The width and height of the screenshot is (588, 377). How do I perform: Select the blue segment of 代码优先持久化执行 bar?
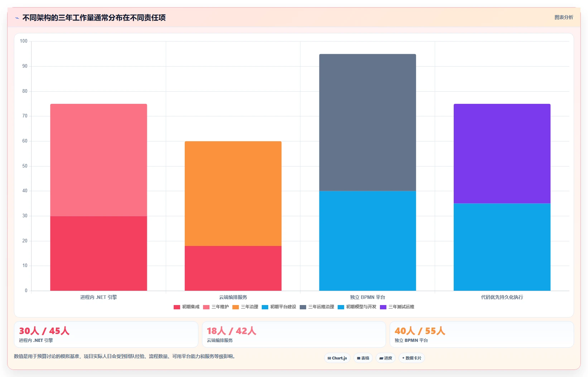pos(502,247)
